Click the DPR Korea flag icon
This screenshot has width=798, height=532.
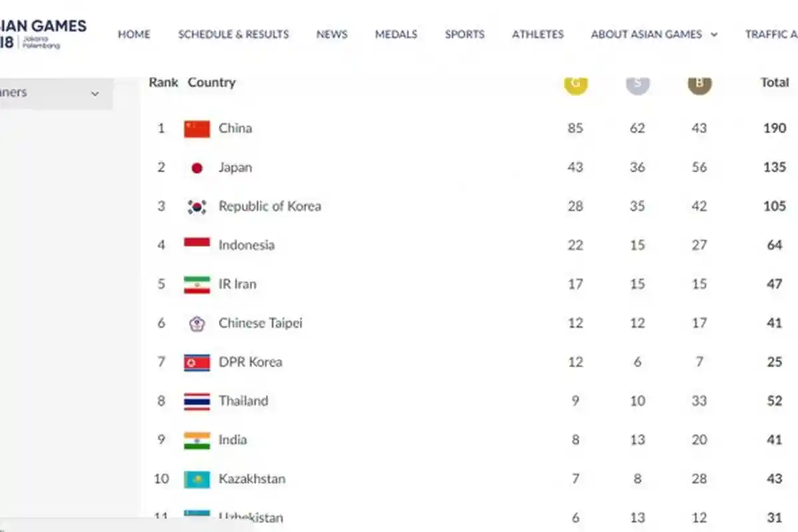197,362
